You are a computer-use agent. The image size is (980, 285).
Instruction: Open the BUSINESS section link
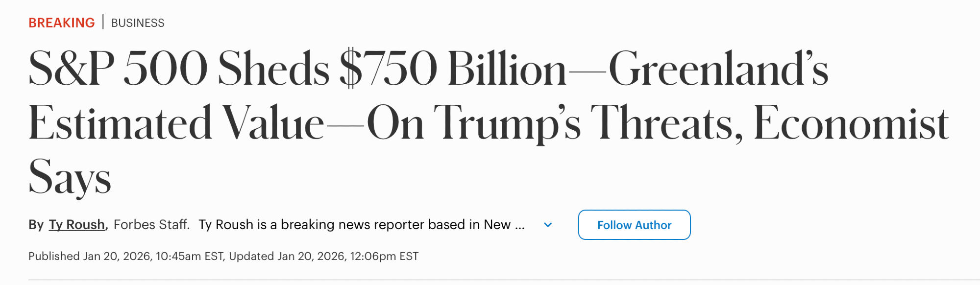pos(138,23)
